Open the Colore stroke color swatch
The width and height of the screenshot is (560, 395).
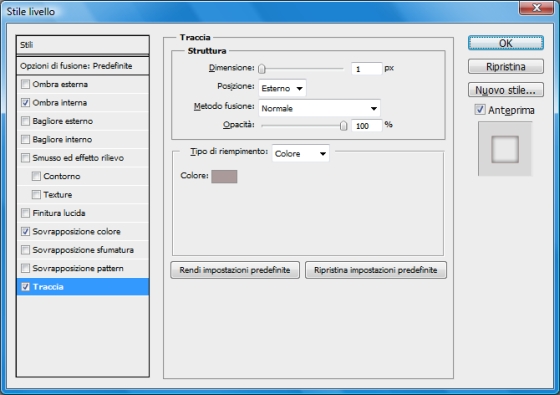[x=224, y=176]
